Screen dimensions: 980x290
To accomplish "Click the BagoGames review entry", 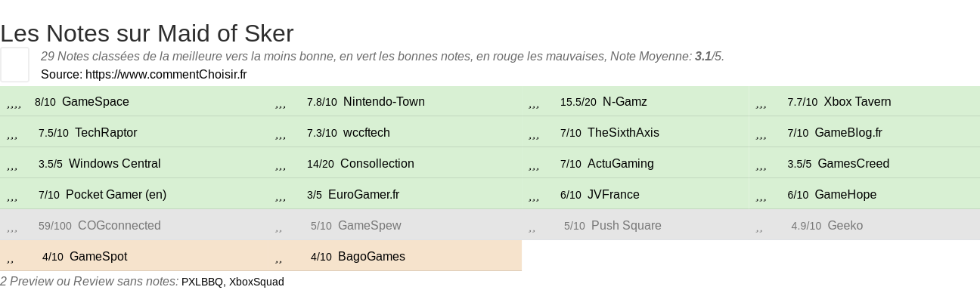I will coord(371,257).
